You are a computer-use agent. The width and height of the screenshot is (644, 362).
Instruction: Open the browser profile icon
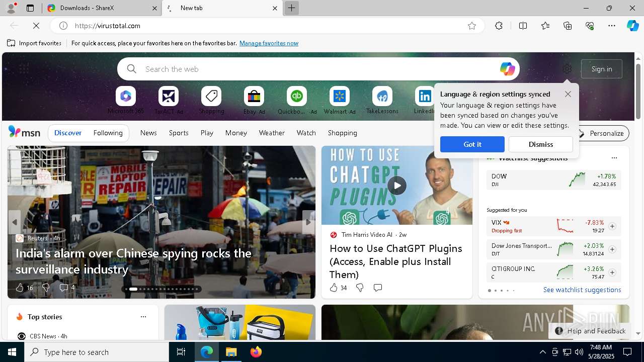11,8
